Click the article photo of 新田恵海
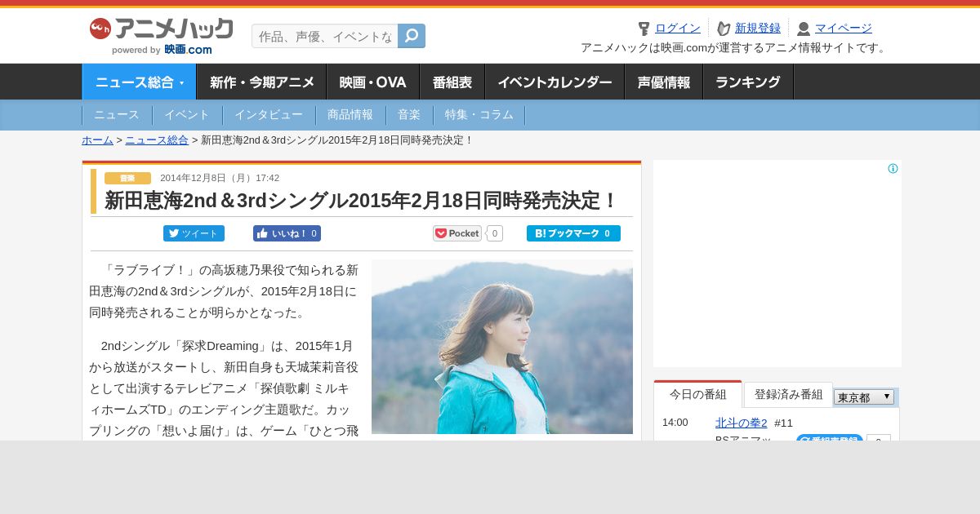 point(502,347)
